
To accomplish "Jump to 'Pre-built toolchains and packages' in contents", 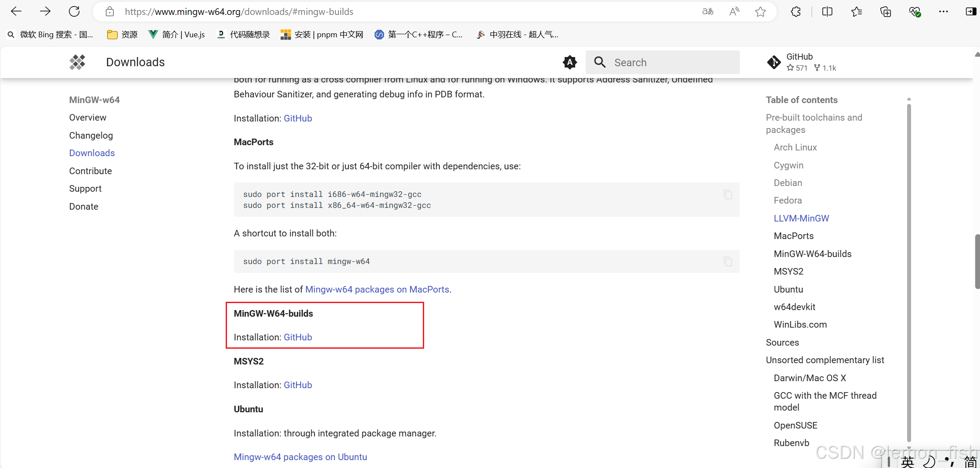I will click(814, 124).
